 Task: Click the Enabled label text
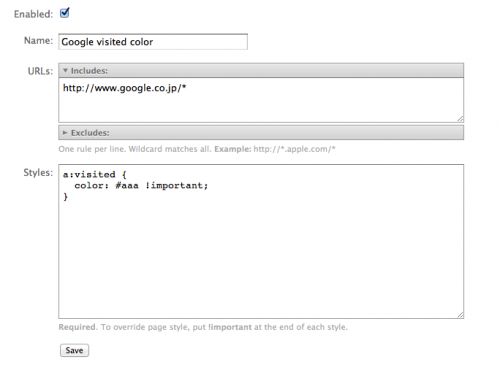[33, 14]
